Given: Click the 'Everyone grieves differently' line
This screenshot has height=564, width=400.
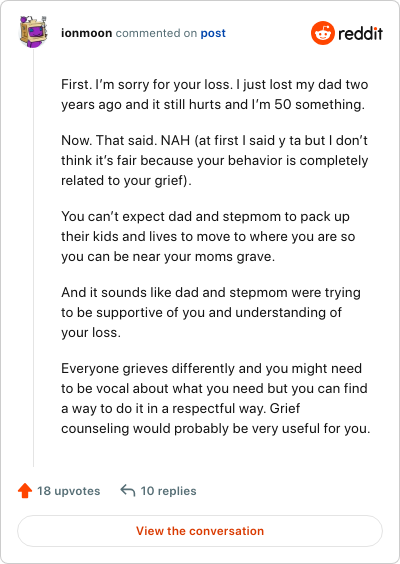Looking at the screenshot, I should click(212, 369).
